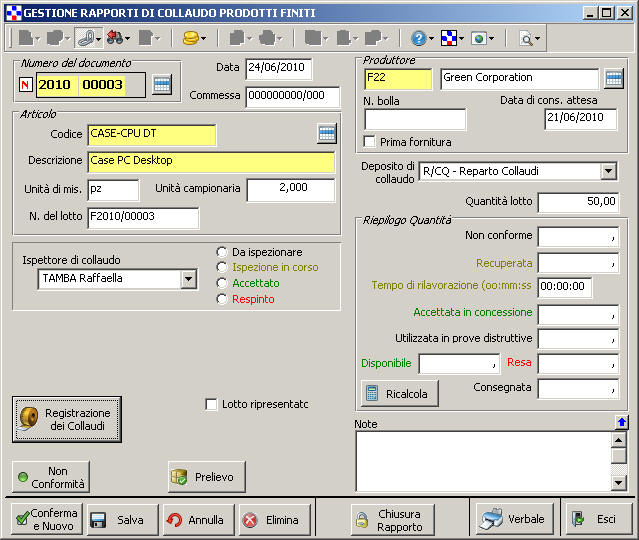The image size is (639, 540).
Task: Open dropdown arrow beside help icon
Action: [x=431, y=39]
